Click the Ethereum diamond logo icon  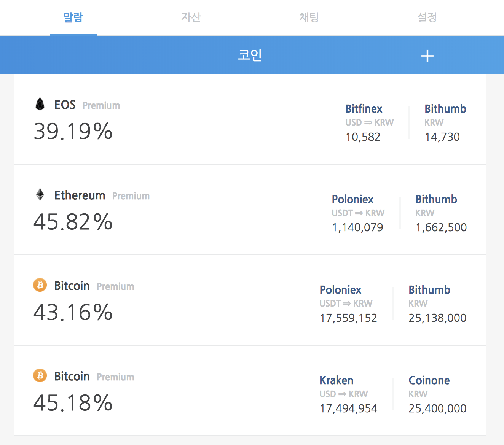pyautogui.click(x=40, y=194)
